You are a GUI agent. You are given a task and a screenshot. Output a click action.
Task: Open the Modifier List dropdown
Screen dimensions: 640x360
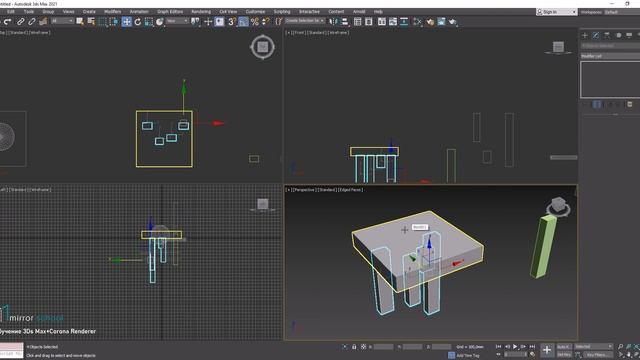[x=610, y=56]
